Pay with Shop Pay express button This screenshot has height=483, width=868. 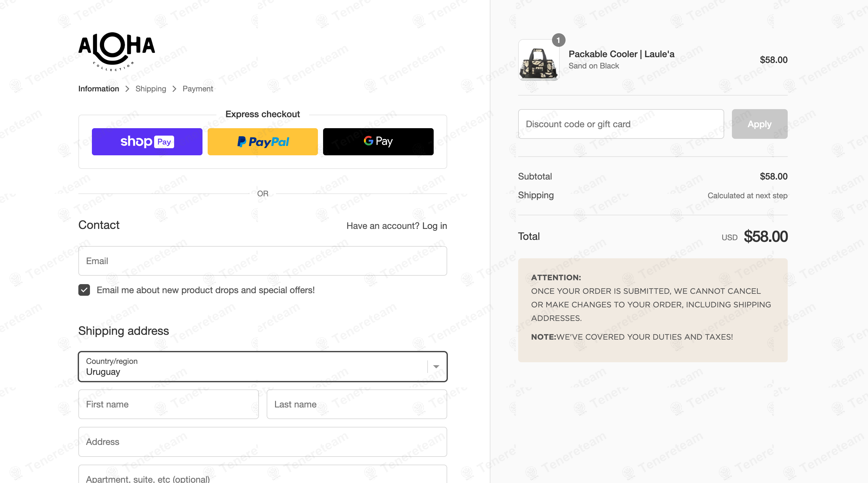point(147,142)
